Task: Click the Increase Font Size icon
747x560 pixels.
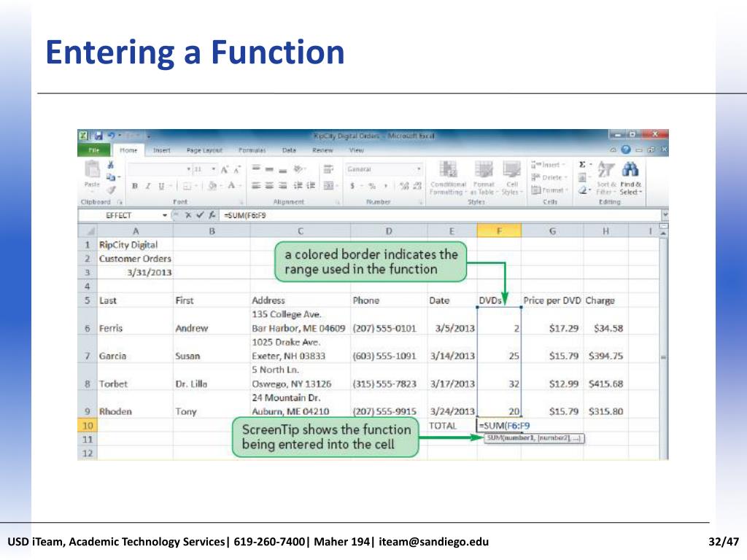Action: tap(225, 169)
